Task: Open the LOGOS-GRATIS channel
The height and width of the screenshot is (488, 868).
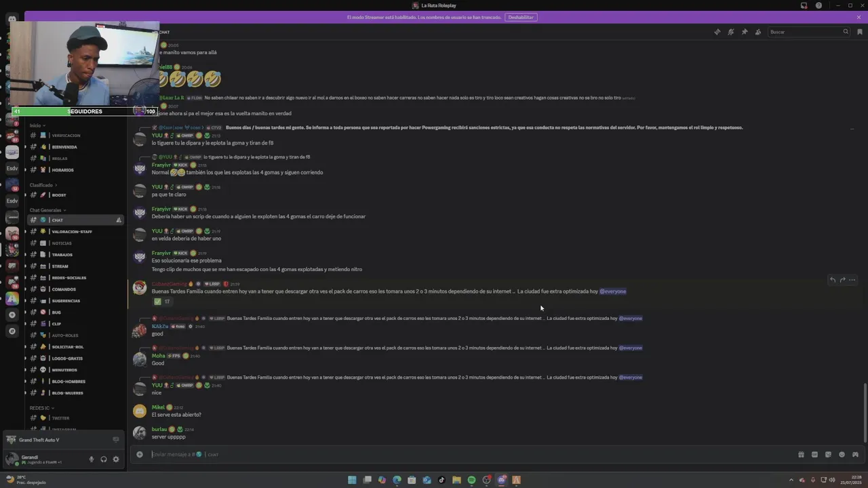Action: 75,359
